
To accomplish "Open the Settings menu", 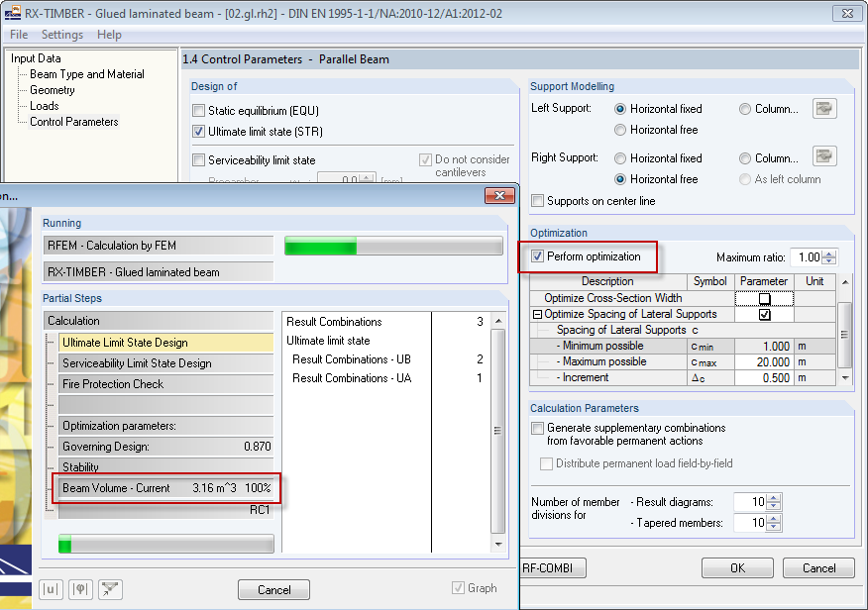I will [x=62, y=35].
